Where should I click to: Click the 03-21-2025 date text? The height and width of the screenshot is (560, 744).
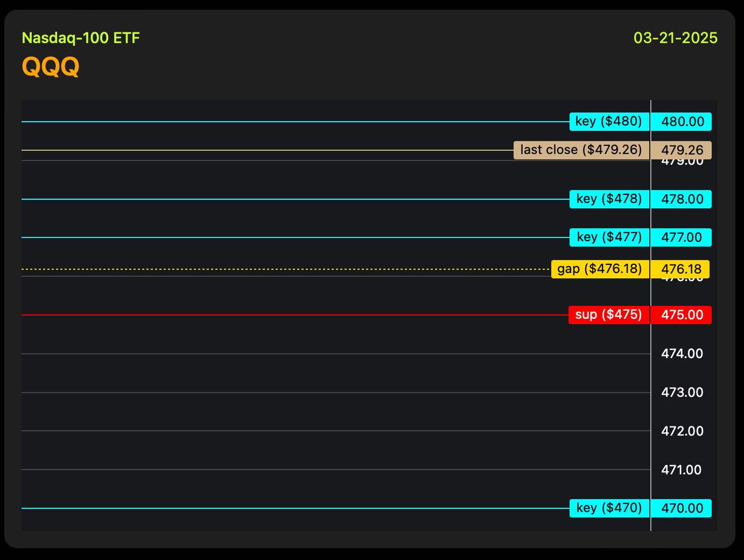point(676,38)
